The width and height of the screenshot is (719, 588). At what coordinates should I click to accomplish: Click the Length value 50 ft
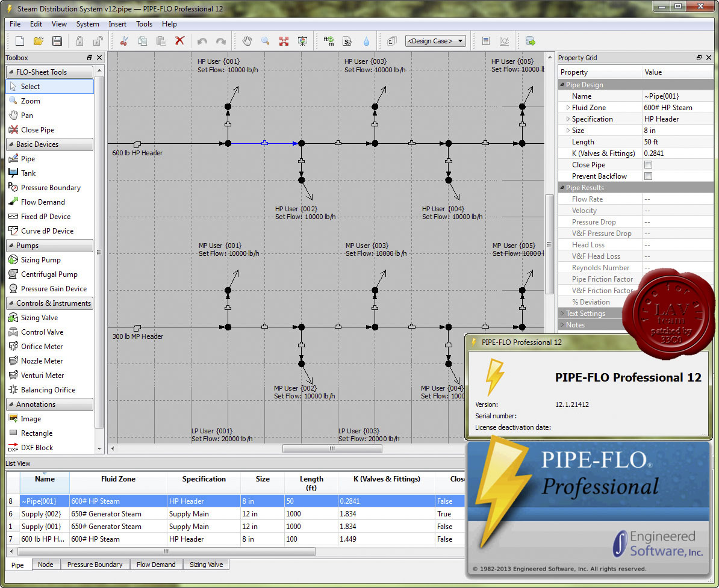point(677,142)
